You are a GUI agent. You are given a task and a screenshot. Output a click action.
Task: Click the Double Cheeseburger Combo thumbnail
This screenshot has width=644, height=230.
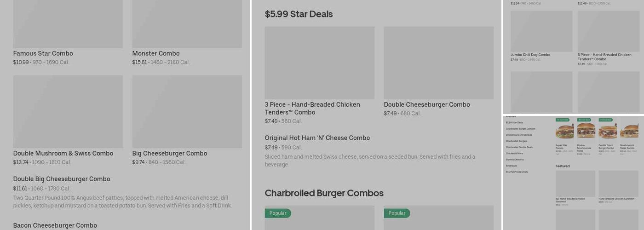[438, 63]
